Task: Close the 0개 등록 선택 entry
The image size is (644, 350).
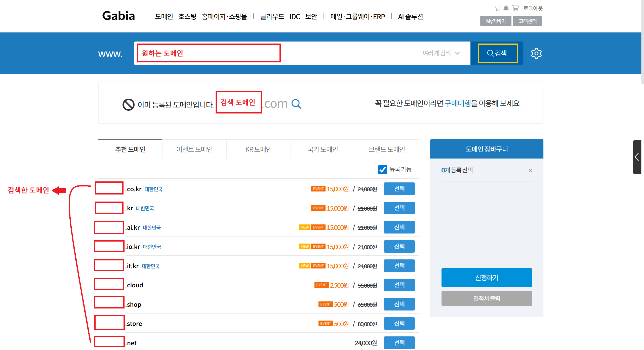Action: pos(530,171)
